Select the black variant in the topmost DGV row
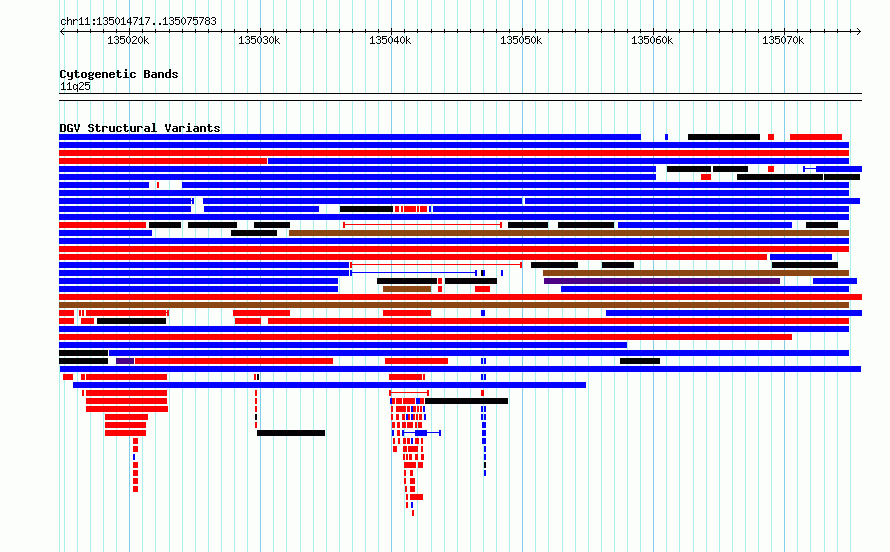The height and width of the screenshot is (552, 890). click(x=724, y=137)
